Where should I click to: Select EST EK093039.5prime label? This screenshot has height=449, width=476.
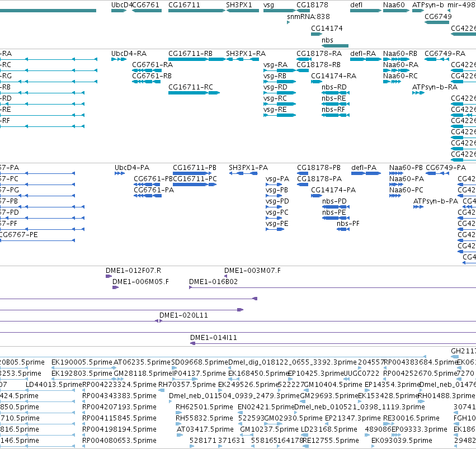pyautogui.click(x=402, y=440)
